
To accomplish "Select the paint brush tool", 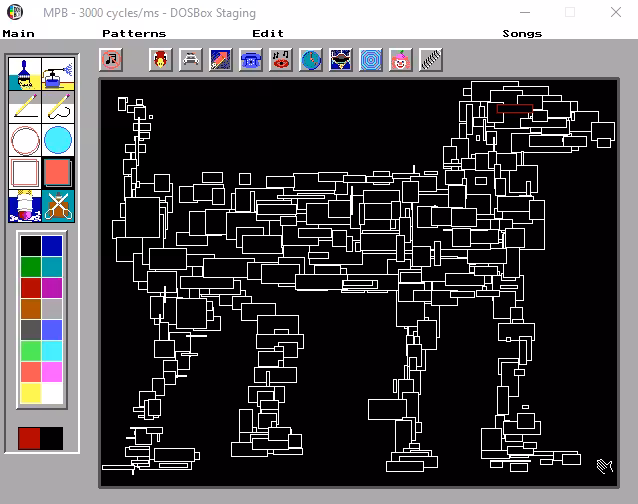I will click(25, 74).
